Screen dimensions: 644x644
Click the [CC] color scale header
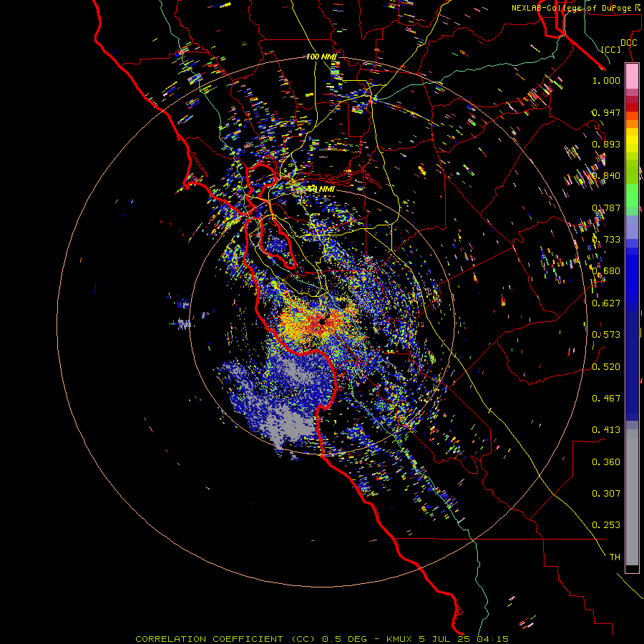[x=611, y=49]
